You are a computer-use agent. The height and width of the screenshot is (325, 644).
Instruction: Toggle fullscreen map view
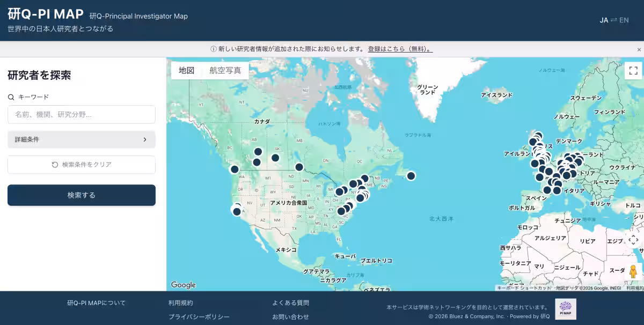(x=633, y=71)
